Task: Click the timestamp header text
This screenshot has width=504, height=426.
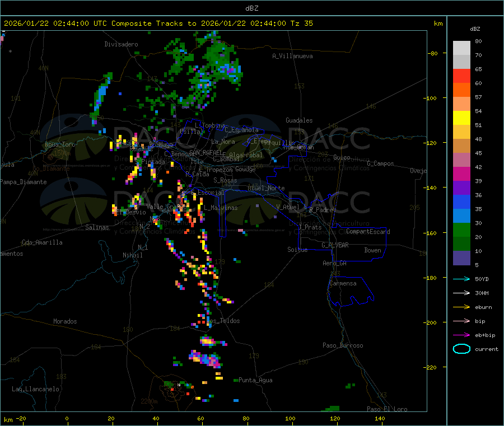Action: click(x=158, y=24)
